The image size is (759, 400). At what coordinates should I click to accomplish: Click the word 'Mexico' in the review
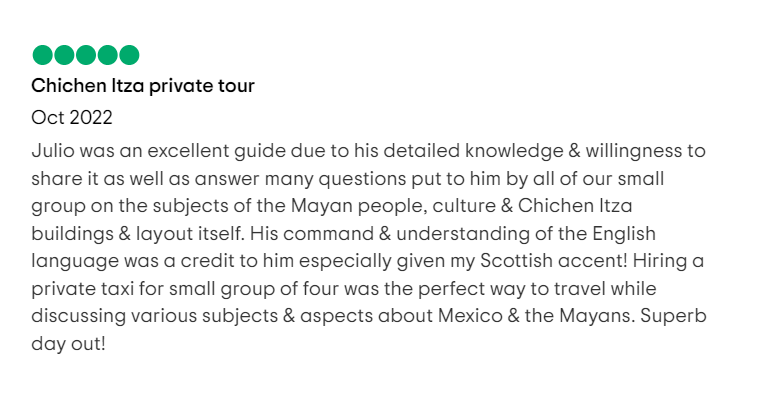[x=471, y=316]
